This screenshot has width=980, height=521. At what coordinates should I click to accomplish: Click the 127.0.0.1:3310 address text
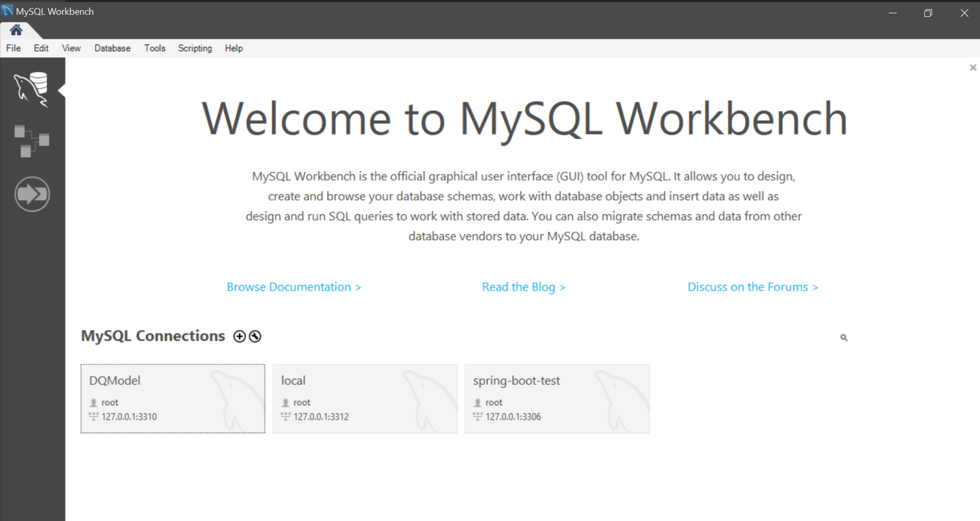click(129, 417)
